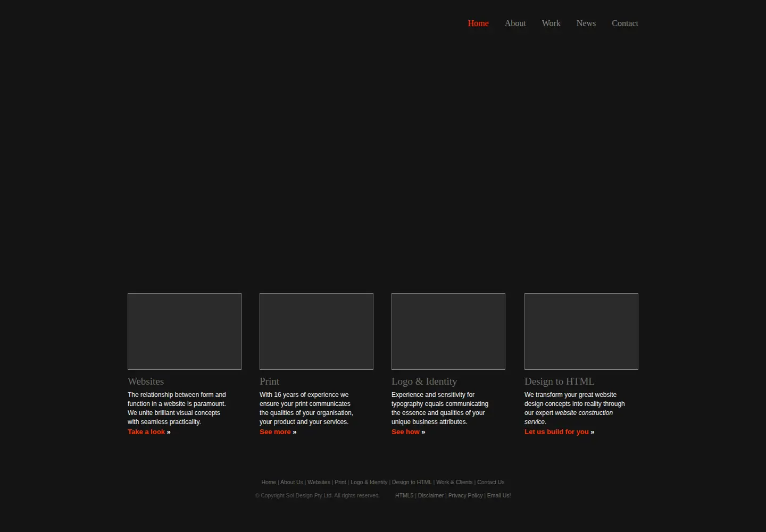766x532 pixels.
Task: Go to the About page in top navigation
Action: 515,23
